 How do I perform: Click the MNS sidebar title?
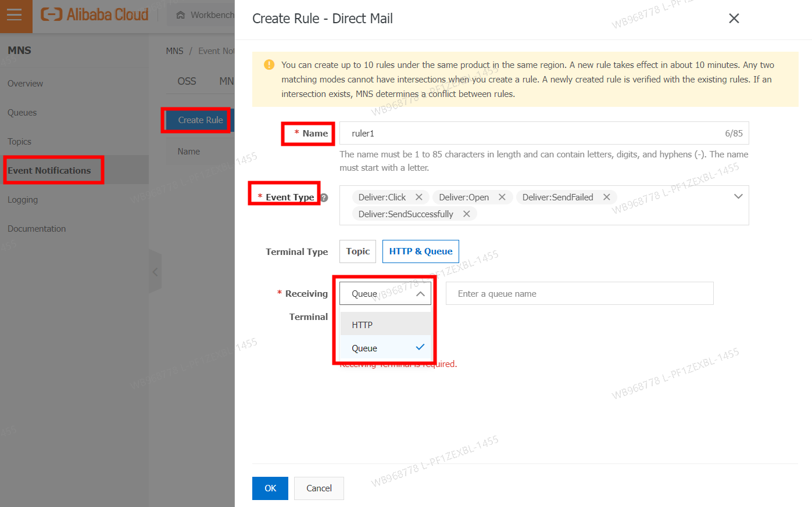click(x=19, y=51)
